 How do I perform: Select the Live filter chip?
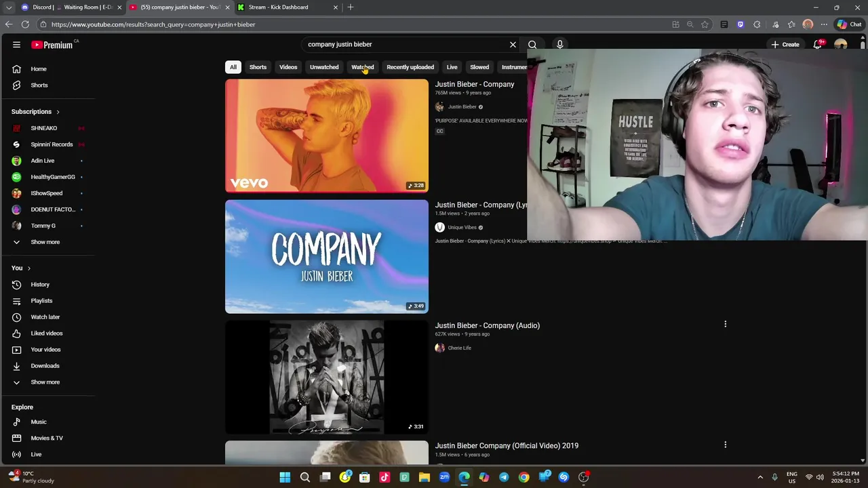[452, 67]
